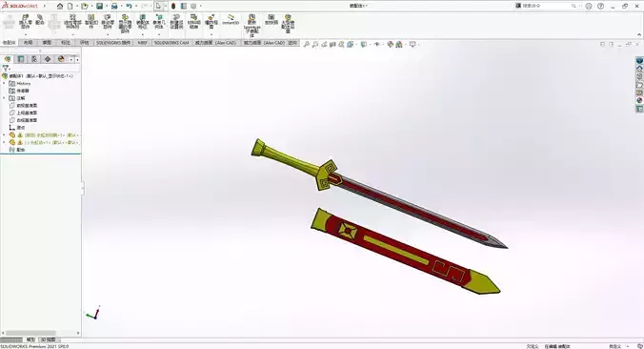Screen dimensions: 644x349
Task: Undo the last action
Action: click(129, 6)
